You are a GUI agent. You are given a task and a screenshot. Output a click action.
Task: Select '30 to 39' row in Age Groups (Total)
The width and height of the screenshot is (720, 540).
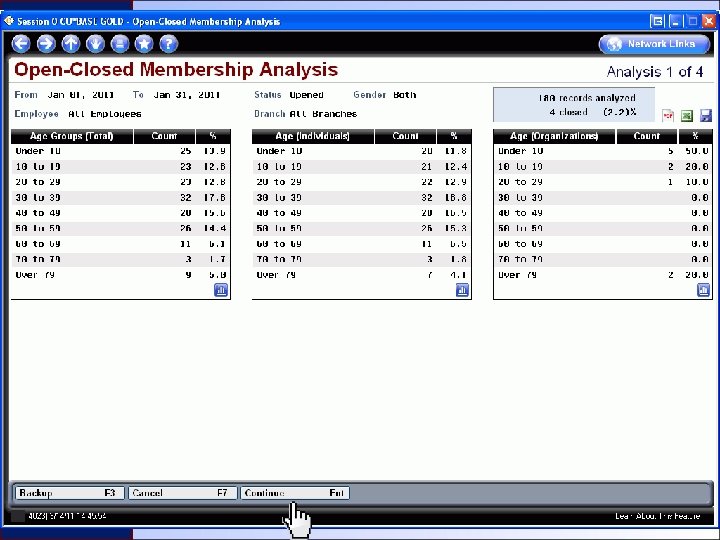(x=121, y=198)
